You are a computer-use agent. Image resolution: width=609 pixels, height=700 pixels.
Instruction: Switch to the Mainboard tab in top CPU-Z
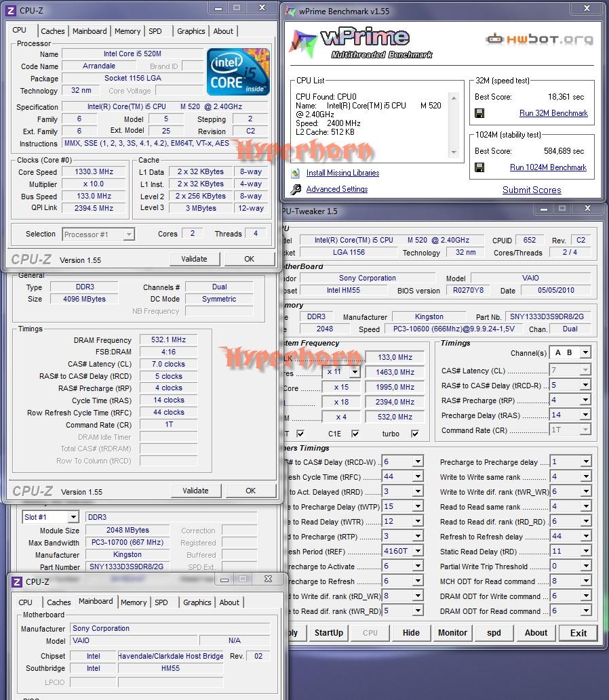pos(90,31)
